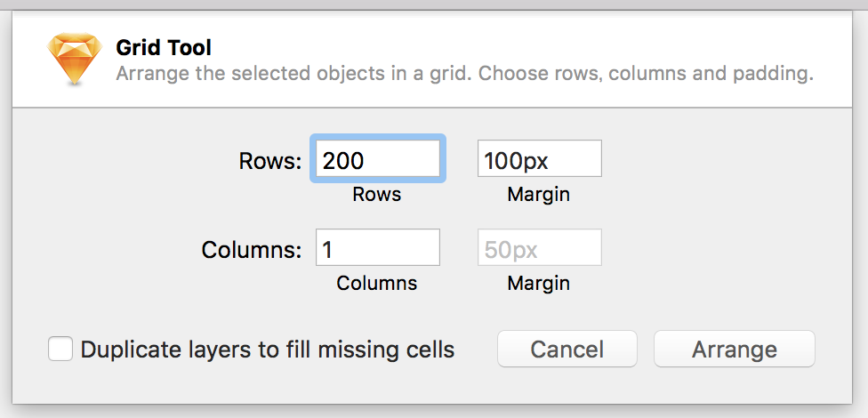Click the gray window strip above the dialog

pos(434,4)
